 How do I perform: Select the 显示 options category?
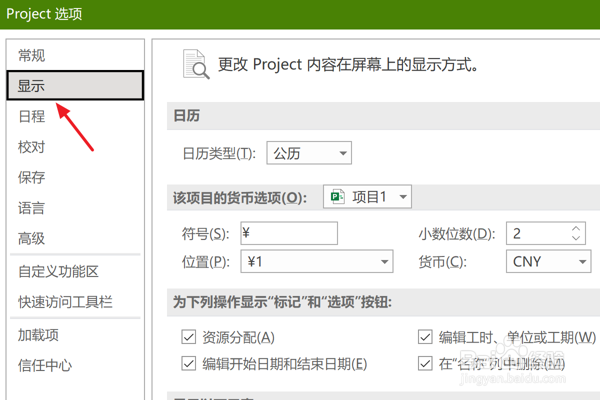point(75,85)
